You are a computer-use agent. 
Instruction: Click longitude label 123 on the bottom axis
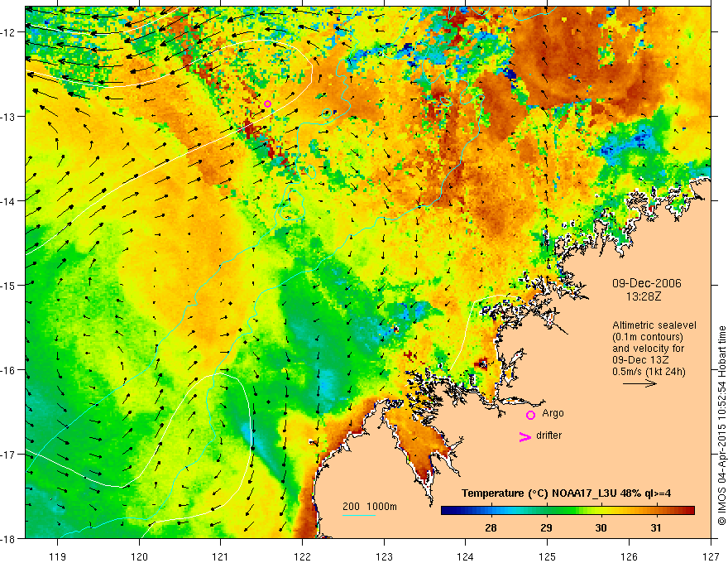384,556
